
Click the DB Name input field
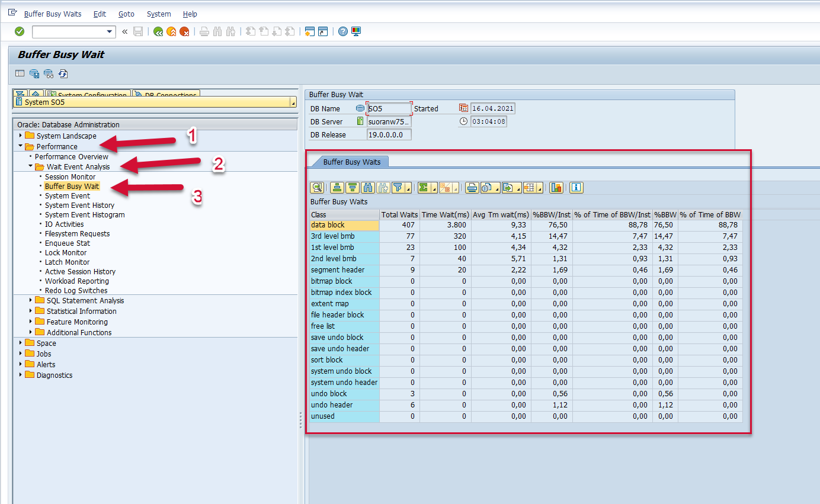pos(389,108)
